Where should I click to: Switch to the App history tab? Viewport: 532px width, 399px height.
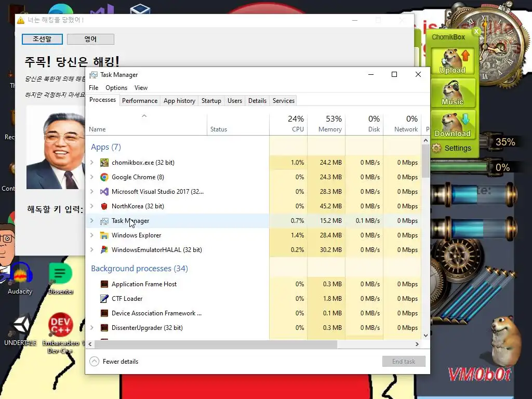click(x=179, y=101)
